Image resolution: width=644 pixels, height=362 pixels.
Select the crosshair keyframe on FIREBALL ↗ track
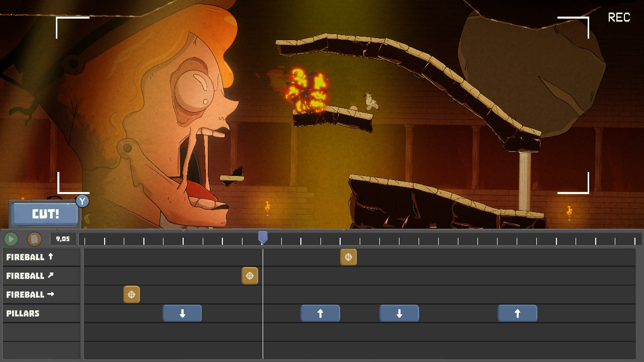pos(250,276)
